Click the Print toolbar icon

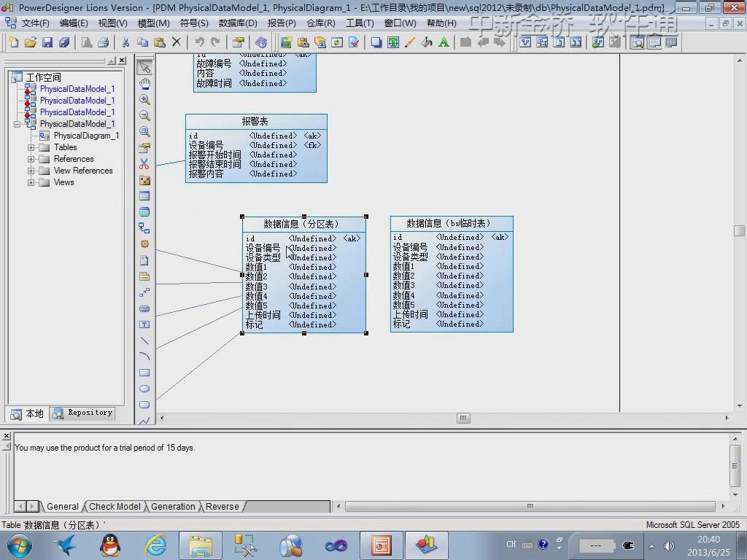[104, 42]
